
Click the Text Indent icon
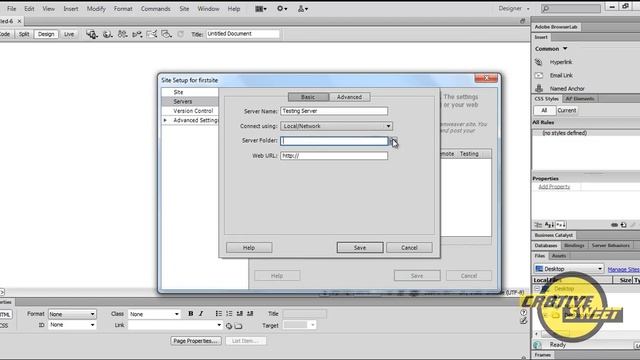point(250,313)
